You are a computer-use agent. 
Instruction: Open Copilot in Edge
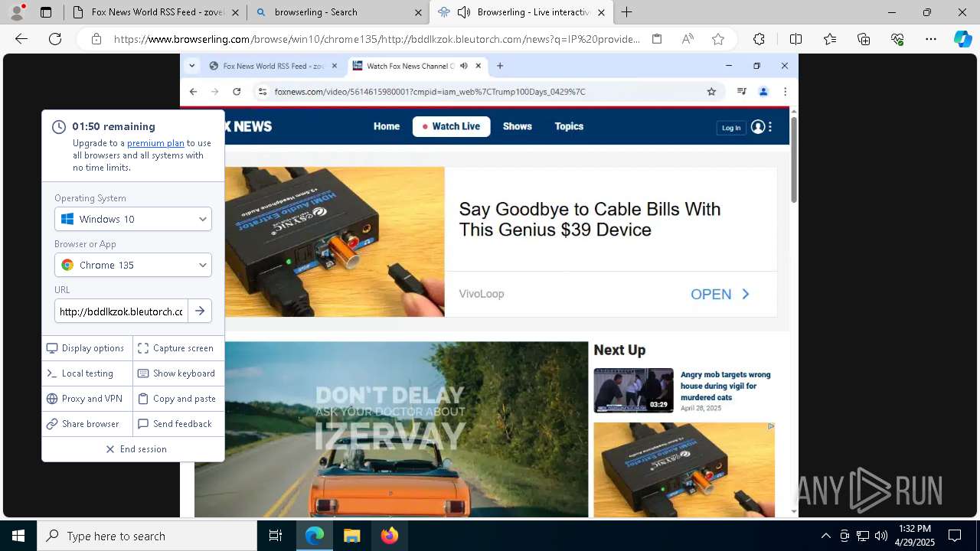pyautogui.click(x=962, y=39)
